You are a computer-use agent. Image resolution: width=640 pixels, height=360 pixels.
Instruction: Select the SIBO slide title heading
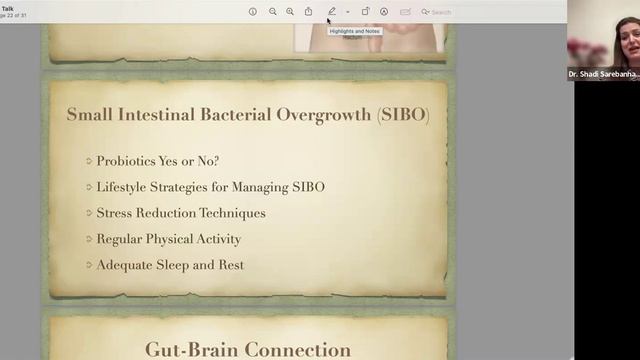tap(248, 115)
